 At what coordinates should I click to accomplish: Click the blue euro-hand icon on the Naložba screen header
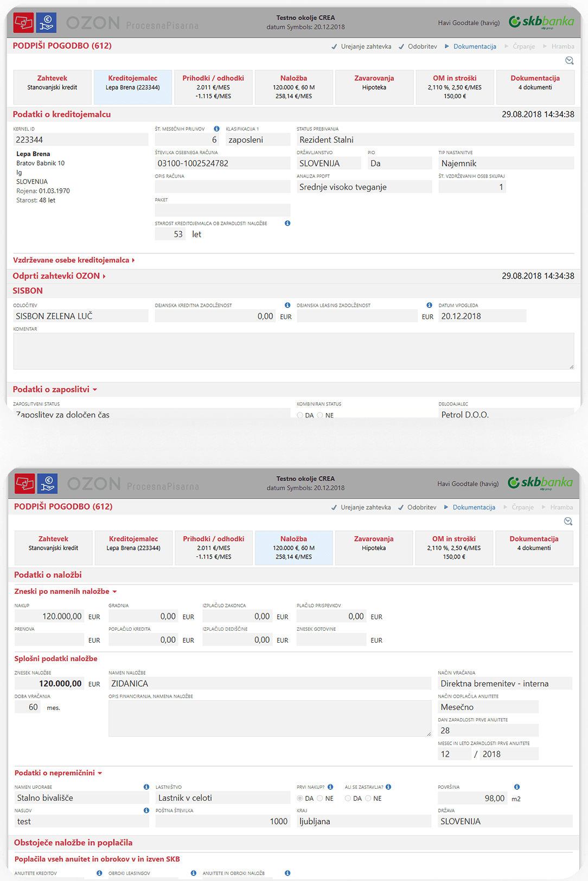click(x=48, y=483)
